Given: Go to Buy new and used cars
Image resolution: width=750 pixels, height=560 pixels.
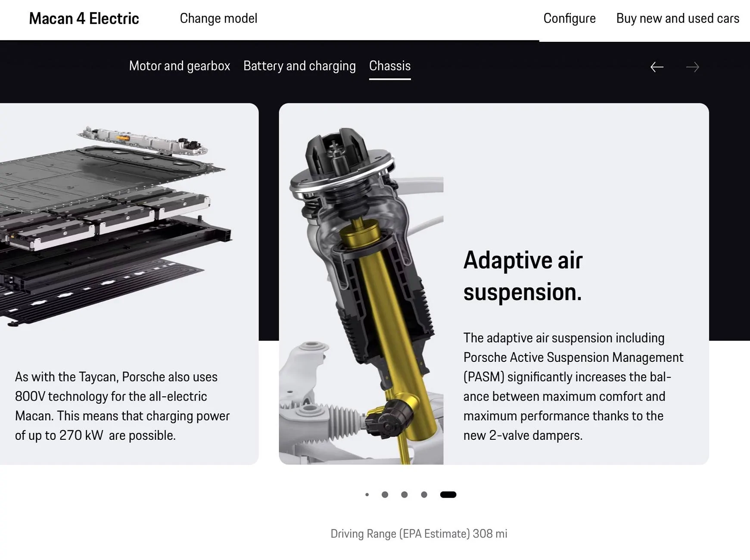Looking at the screenshot, I should coord(677,19).
